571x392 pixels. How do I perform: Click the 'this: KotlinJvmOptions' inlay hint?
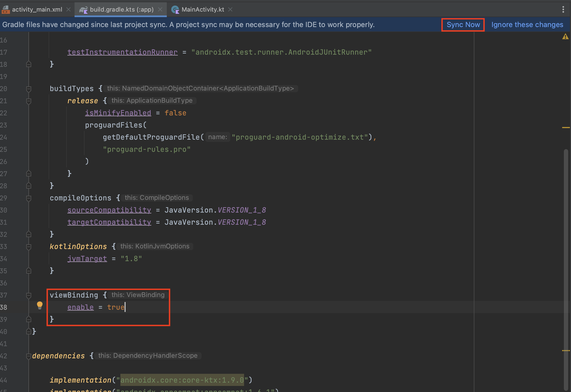point(155,246)
